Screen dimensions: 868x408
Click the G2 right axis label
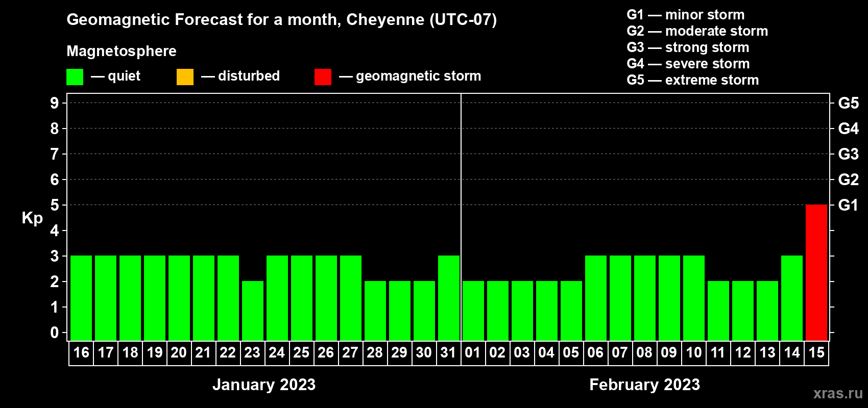(x=849, y=180)
